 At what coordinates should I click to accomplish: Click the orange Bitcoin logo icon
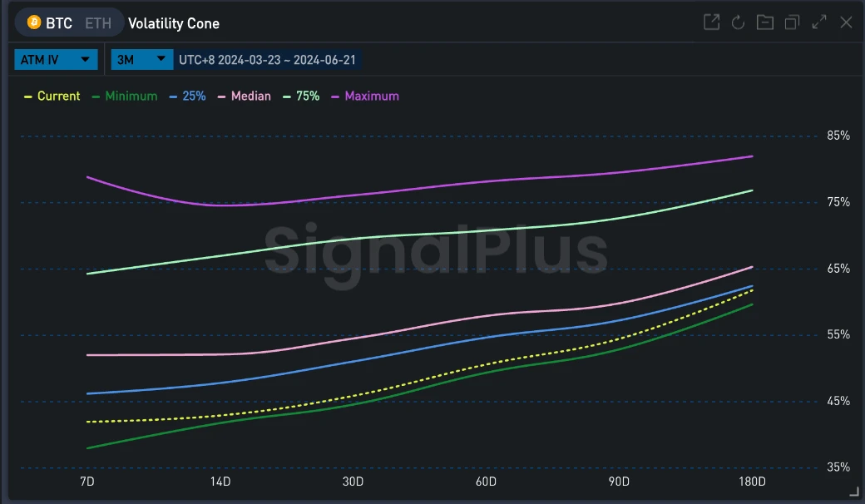click(34, 22)
